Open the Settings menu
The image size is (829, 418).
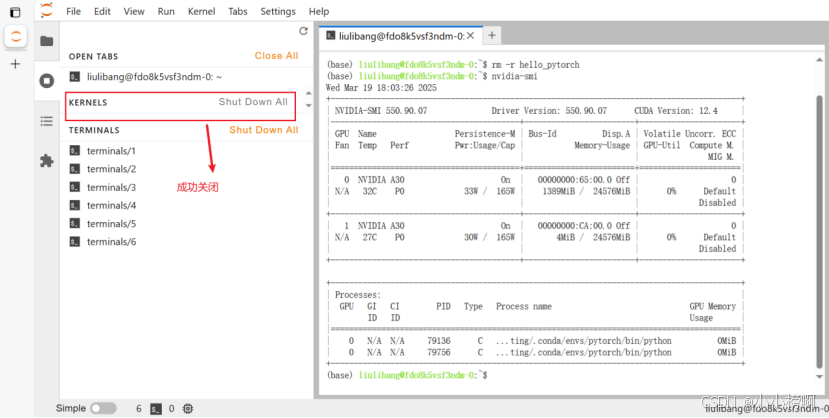[x=278, y=11]
